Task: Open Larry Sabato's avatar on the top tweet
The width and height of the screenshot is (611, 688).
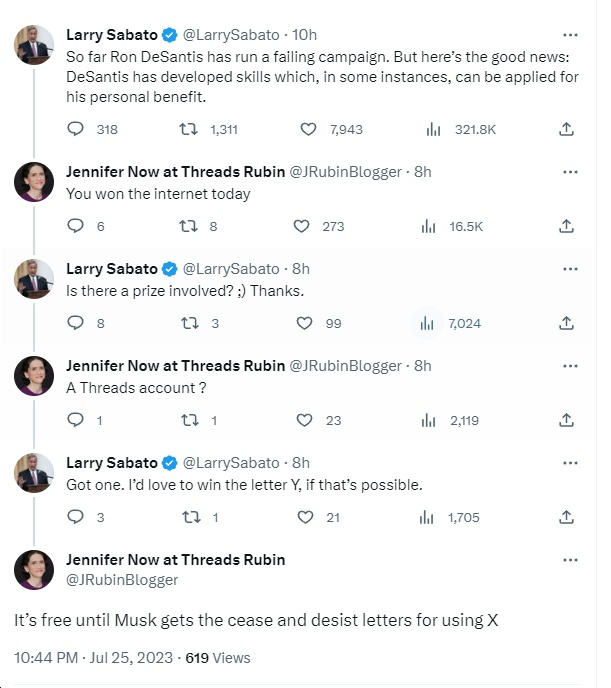Action: coord(34,45)
